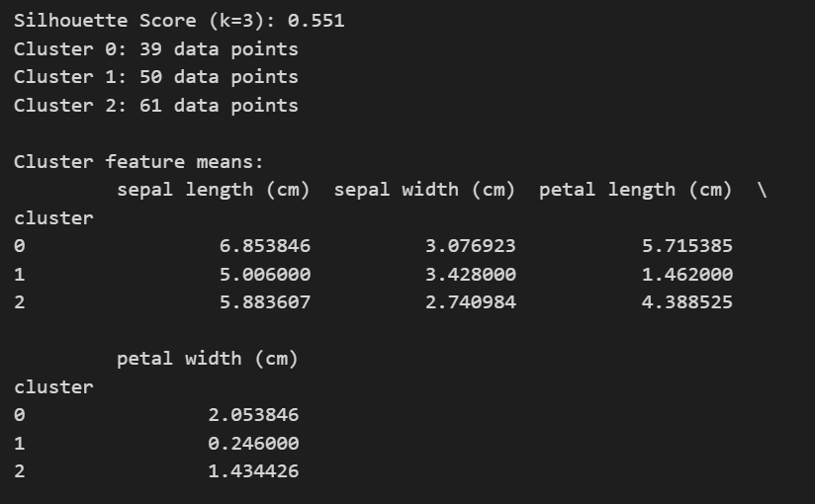The width and height of the screenshot is (815, 504).
Task: Click the sepal length mean 6.853846
Action: tap(264, 246)
